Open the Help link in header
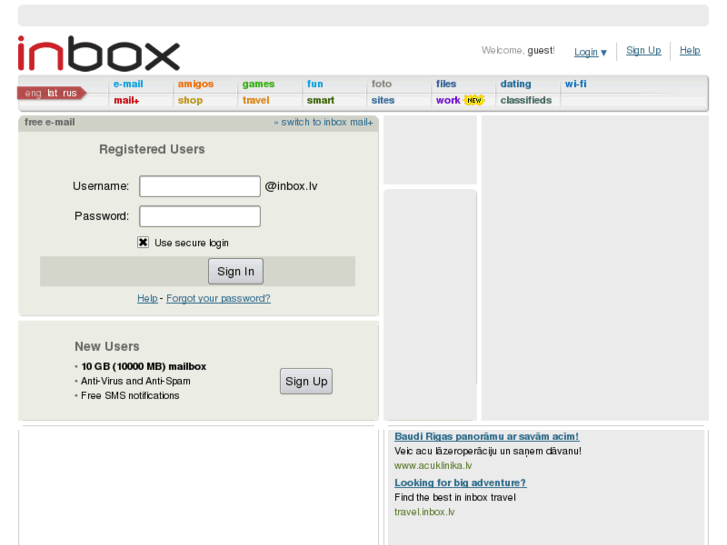 [x=690, y=50]
